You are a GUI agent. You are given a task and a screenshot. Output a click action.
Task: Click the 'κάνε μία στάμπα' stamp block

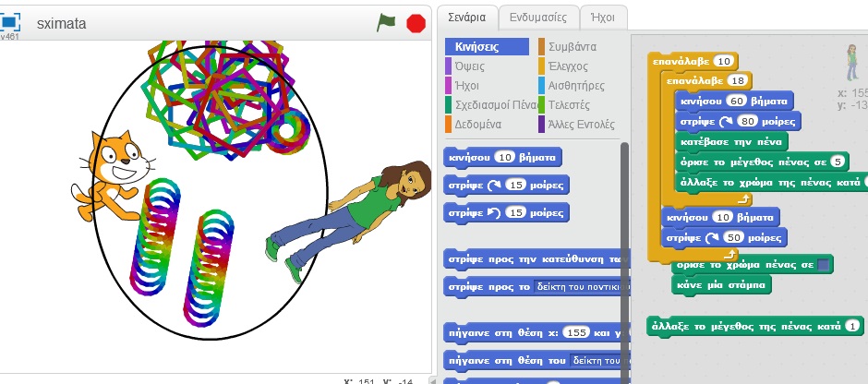(x=722, y=284)
